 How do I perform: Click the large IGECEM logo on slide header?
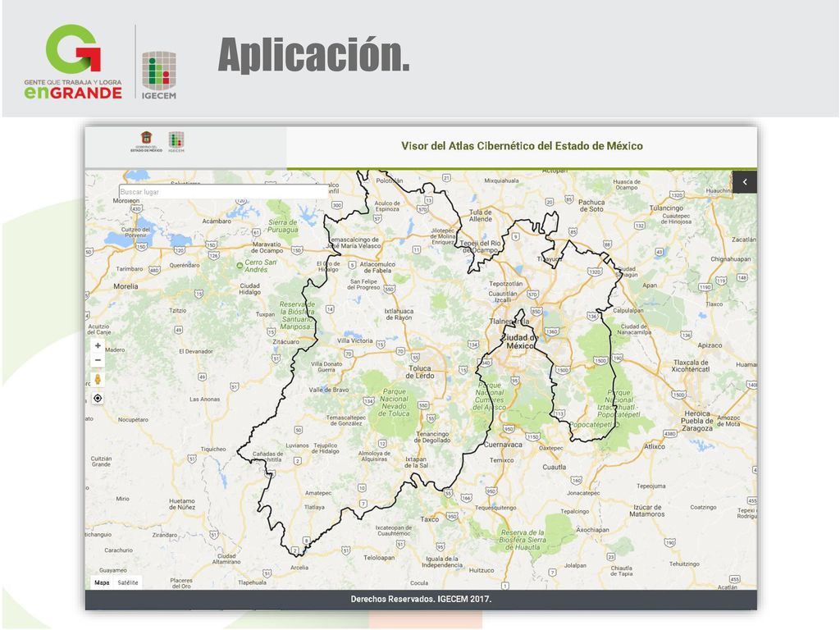(159, 75)
